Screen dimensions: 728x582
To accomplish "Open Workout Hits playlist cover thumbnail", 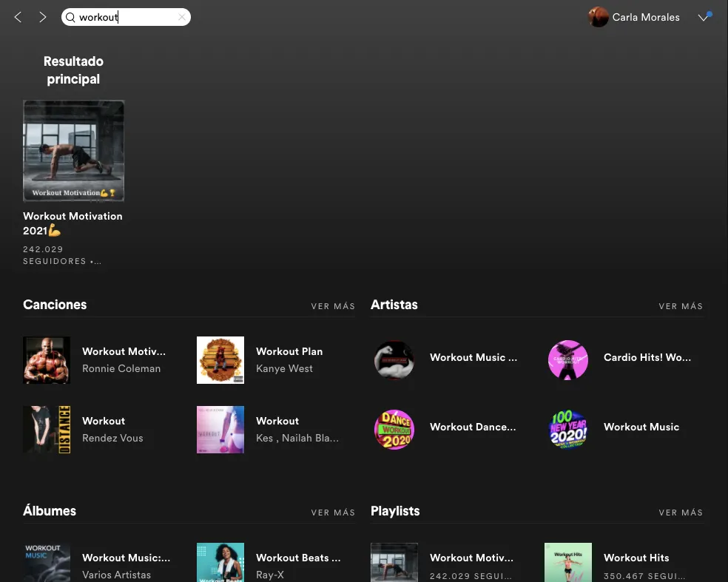I will (567, 563).
